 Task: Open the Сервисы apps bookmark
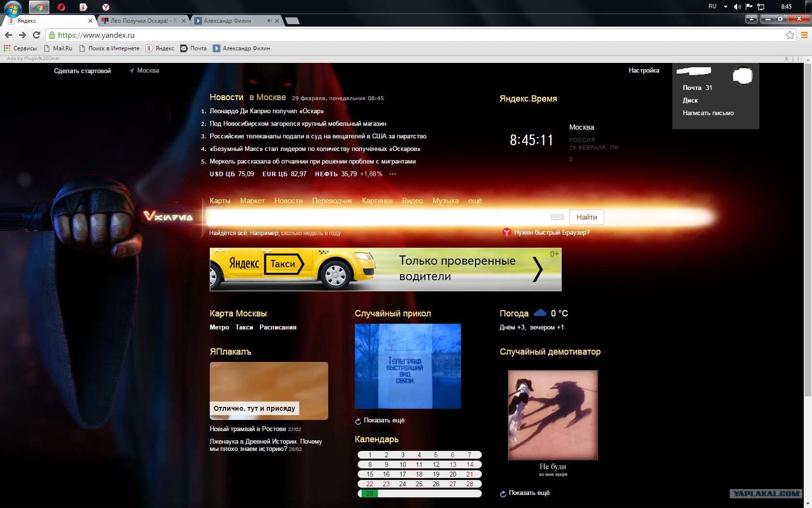[x=20, y=48]
